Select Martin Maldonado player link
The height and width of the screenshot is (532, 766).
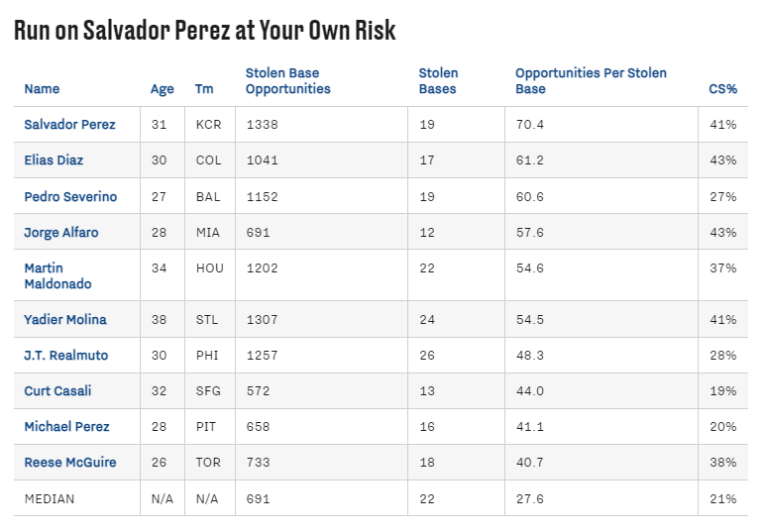pos(57,275)
